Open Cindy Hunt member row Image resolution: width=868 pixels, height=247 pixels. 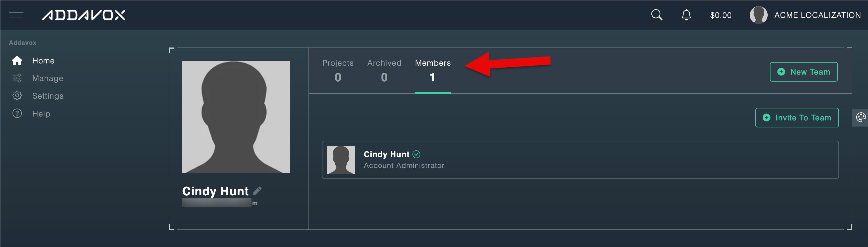coord(580,160)
